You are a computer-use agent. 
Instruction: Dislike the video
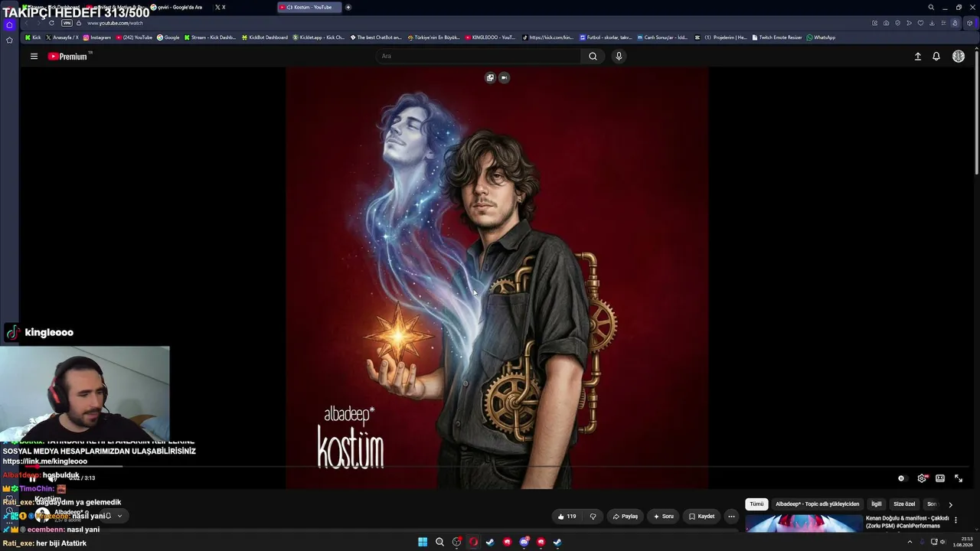point(593,517)
